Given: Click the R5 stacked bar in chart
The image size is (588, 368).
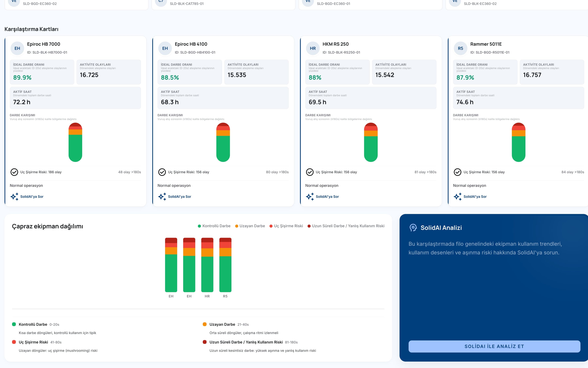Looking at the screenshot, I should tap(225, 265).
